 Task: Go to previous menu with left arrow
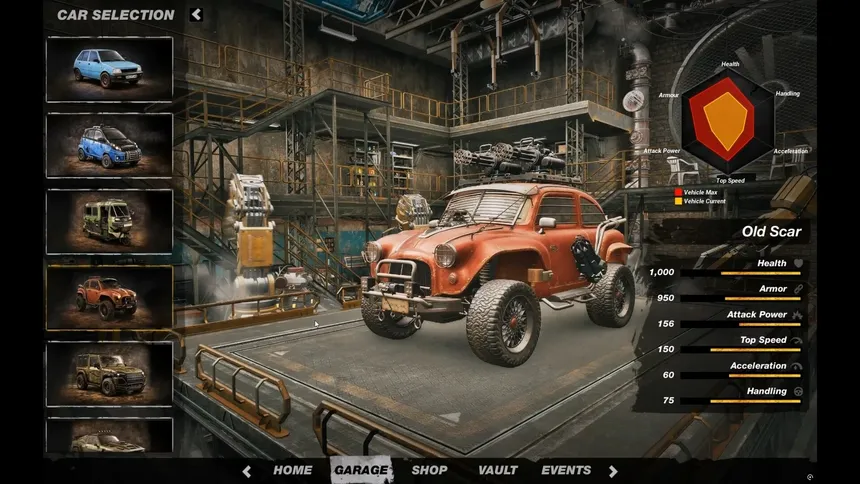[x=247, y=471]
